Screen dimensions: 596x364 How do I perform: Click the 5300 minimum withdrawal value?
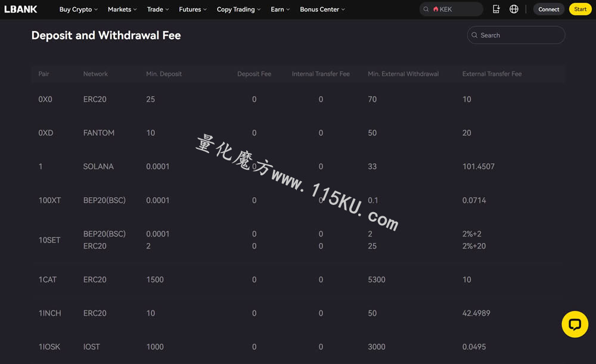pos(376,279)
